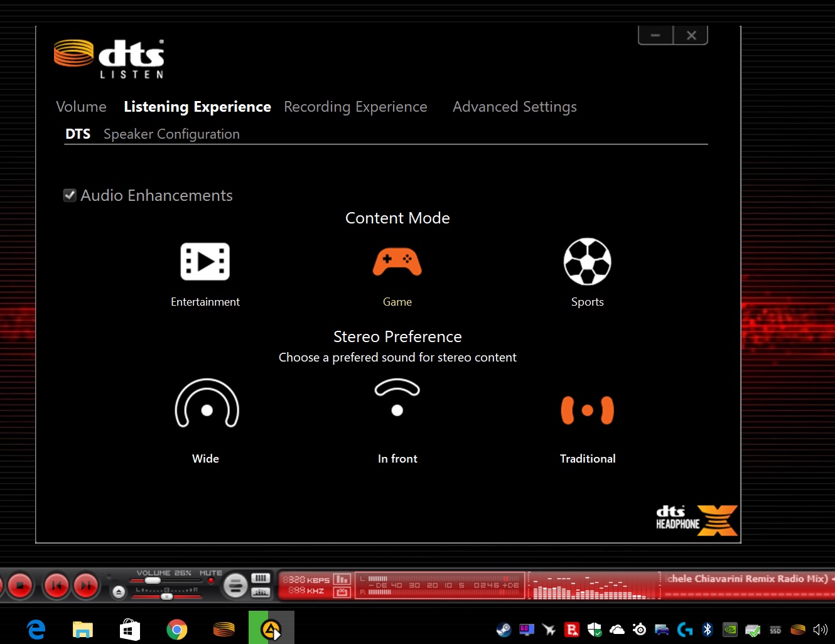Skip to next track in media player
Viewport: 835px width, 644px height.
pos(86,586)
